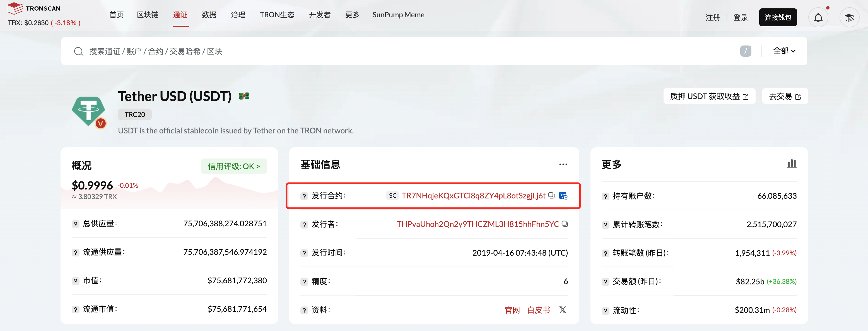
Task: Click the 连接钱包 button
Action: [778, 17]
